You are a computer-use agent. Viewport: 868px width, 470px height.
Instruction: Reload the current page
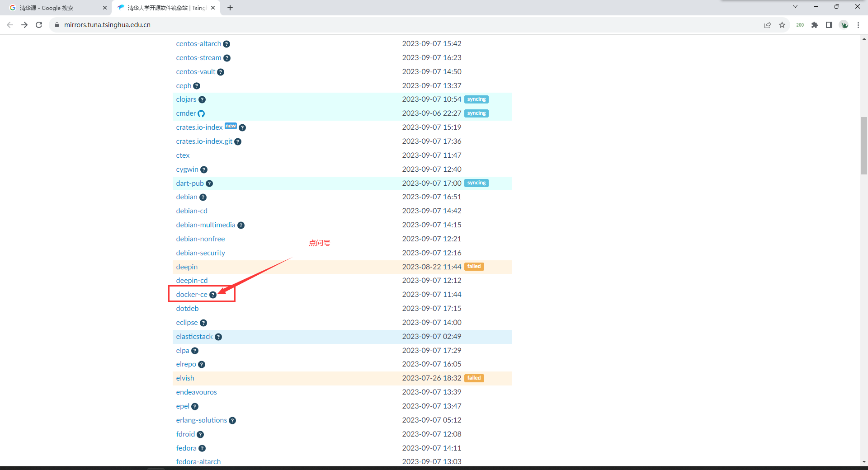[39, 25]
